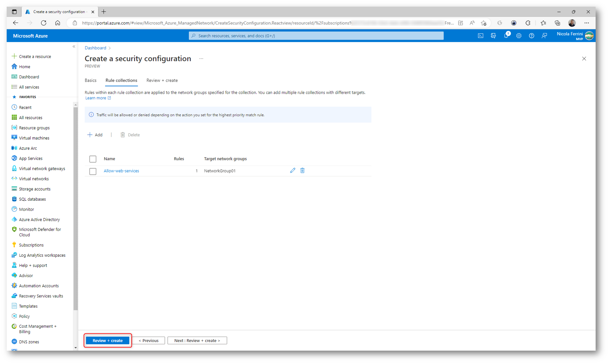Click the sidebar scrollbar down arrow
This screenshot has height=364, width=609.
pos(75,348)
